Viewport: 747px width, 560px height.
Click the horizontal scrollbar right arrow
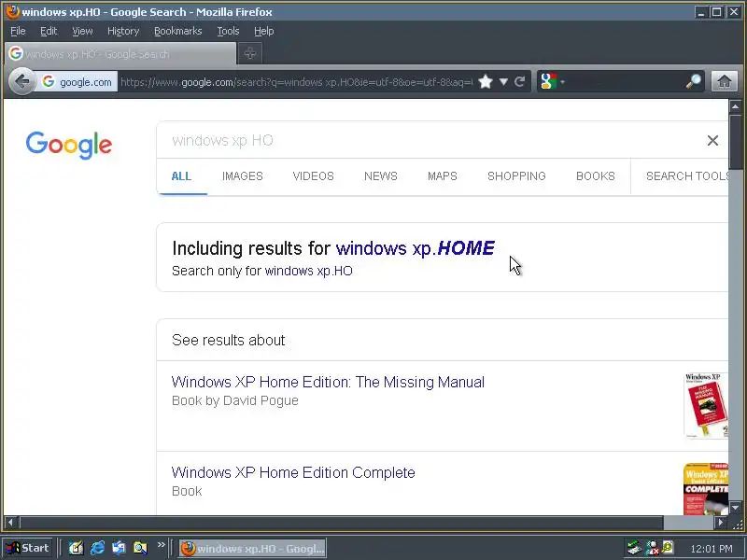(720, 523)
